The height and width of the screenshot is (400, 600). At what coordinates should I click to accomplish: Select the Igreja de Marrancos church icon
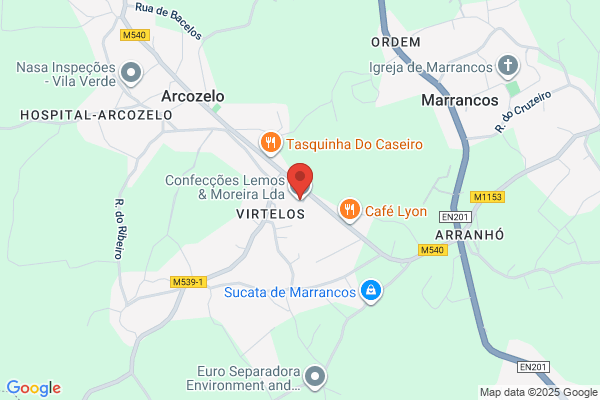[x=508, y=66]
